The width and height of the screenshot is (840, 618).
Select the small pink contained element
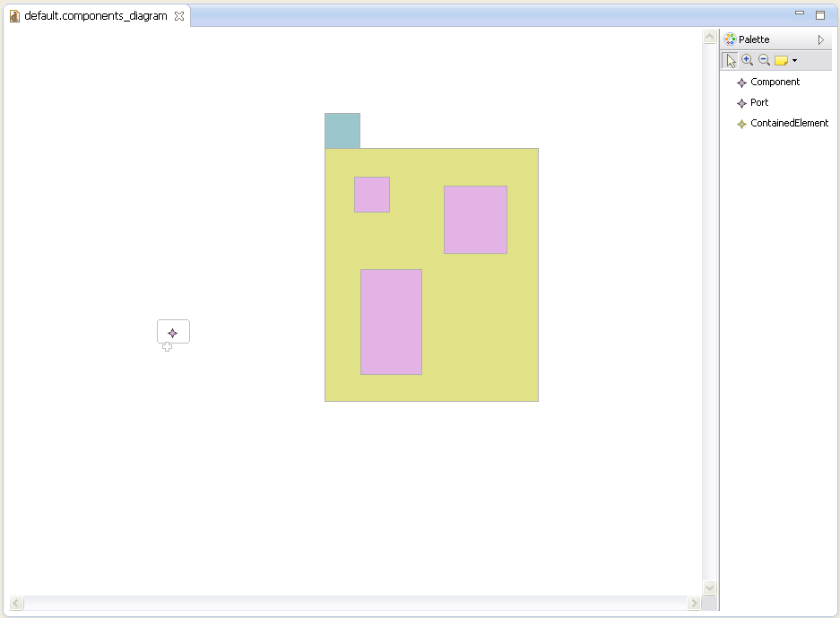pyautogui.click(x=372, y=195)
